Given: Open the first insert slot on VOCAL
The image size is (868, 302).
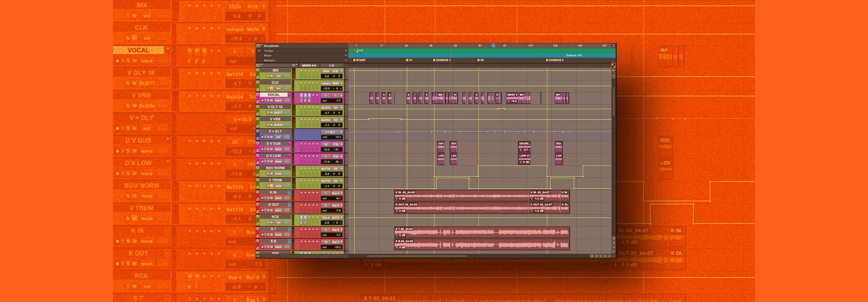Looking at the screenshot, I should pyautogui.click(x=301, y=96).
